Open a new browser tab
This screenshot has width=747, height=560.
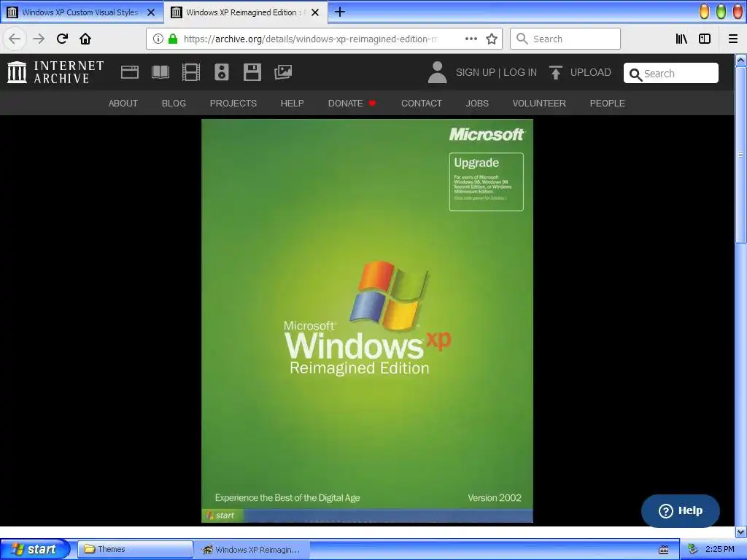(340, 12)
